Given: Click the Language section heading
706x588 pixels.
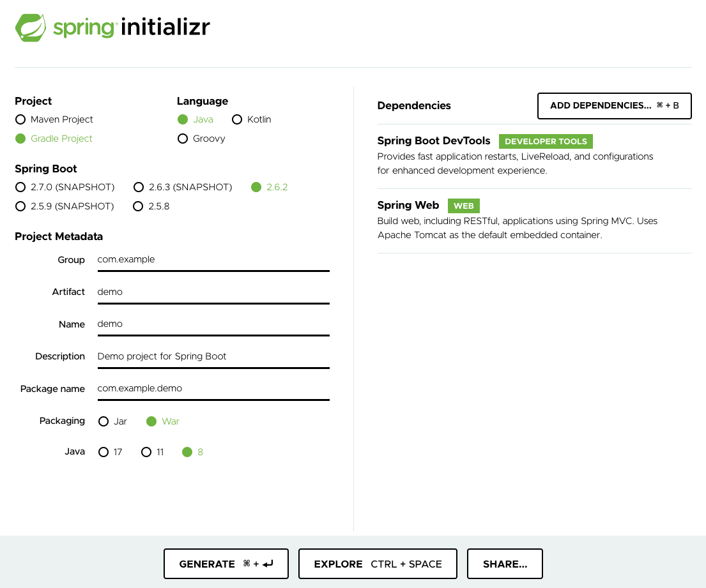Looking at the screenshot, I should click(202, 102).
